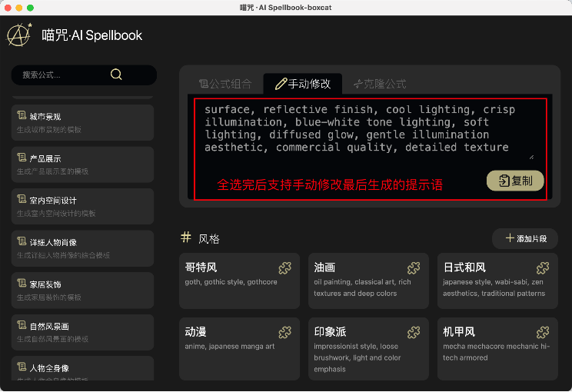Switch to the 公式组合 tab
Viewport: 572px width, 392px height.
click(x=225, y=84)
